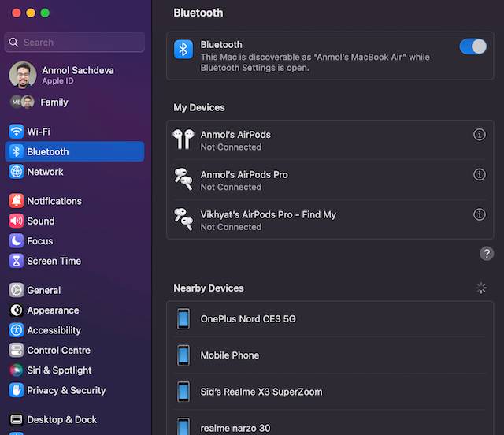Click the yellow minimize window button
Viewport: 504px width, 435px height.
(x=31, y=13)
